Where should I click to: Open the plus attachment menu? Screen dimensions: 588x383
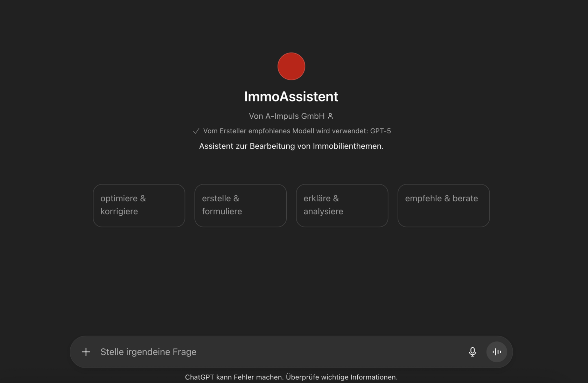[x=86, y=352]
